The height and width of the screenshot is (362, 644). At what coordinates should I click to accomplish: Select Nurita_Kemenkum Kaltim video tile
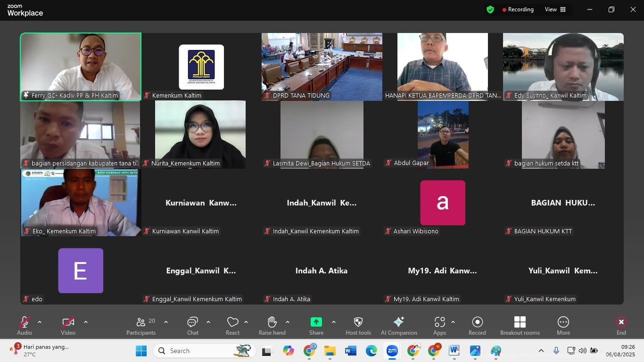(x=200, y=134)
